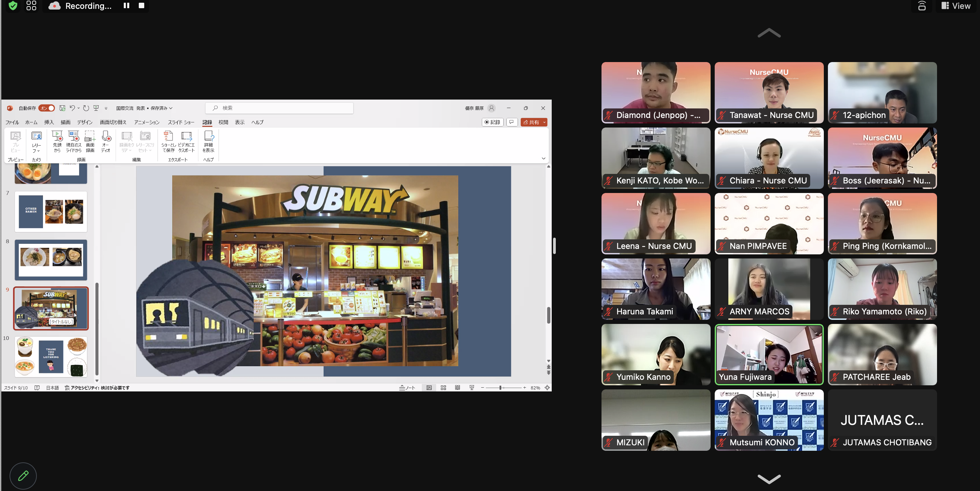Click the 記録 record button at top right

click(x=492, y=122)
